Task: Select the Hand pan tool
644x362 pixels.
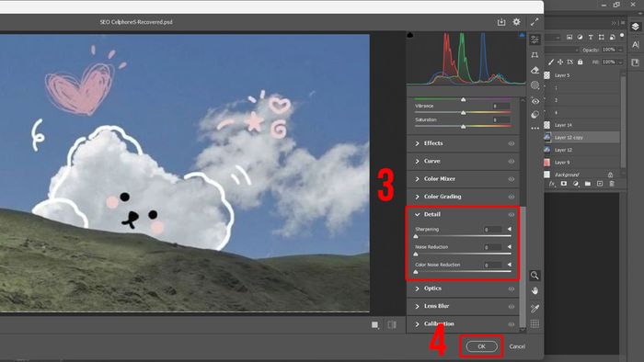Action: tap(535, 291)
